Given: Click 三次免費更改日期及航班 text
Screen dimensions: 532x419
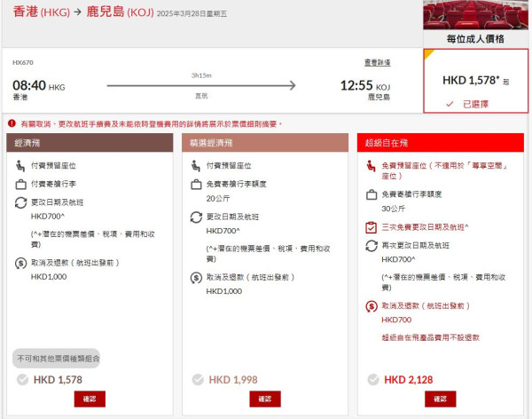Looking at the screenshot, I should 425,227.
